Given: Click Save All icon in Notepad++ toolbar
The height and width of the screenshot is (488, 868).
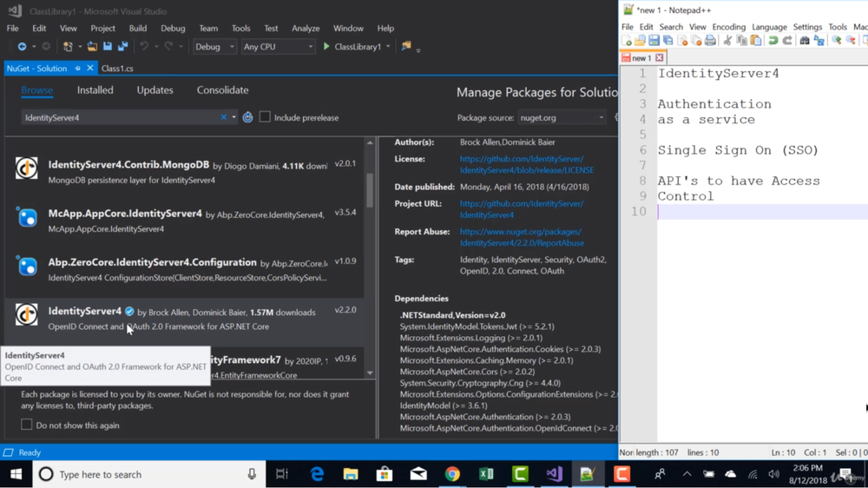Looking at the screenshot, I should [x=668, y=41].
